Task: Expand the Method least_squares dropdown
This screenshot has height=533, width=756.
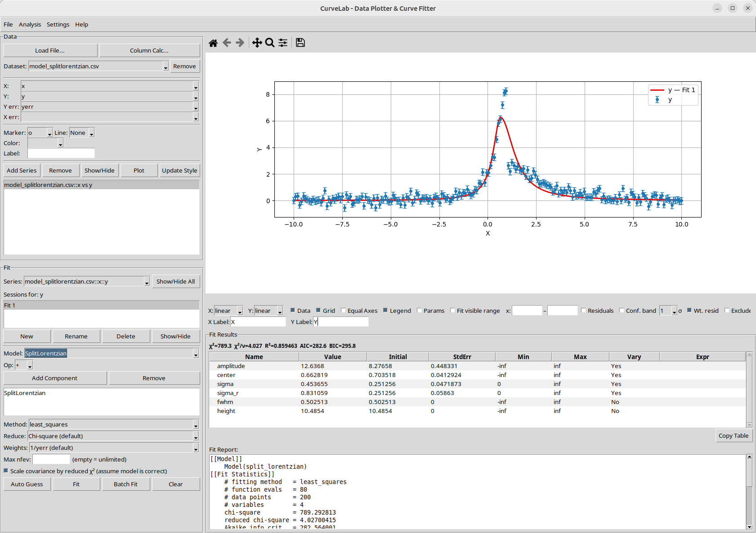Action: pyautogui.click(x=196, y=425)
